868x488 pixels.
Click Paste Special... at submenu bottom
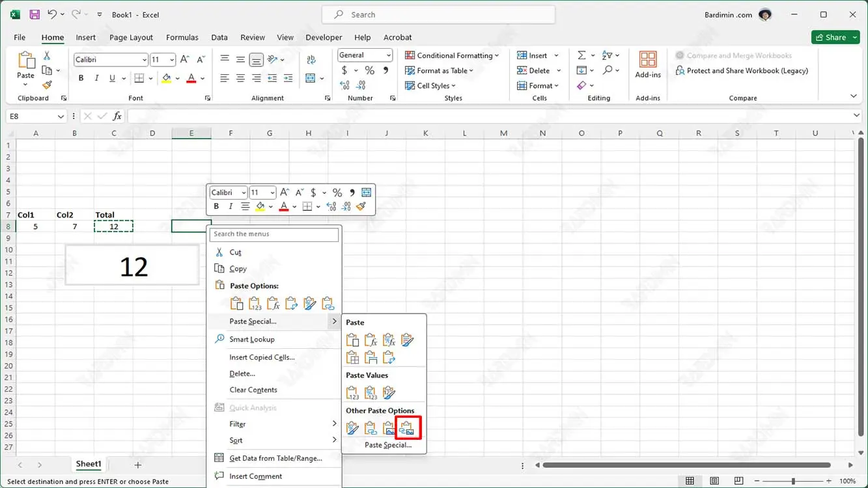(x=388, y=445)
